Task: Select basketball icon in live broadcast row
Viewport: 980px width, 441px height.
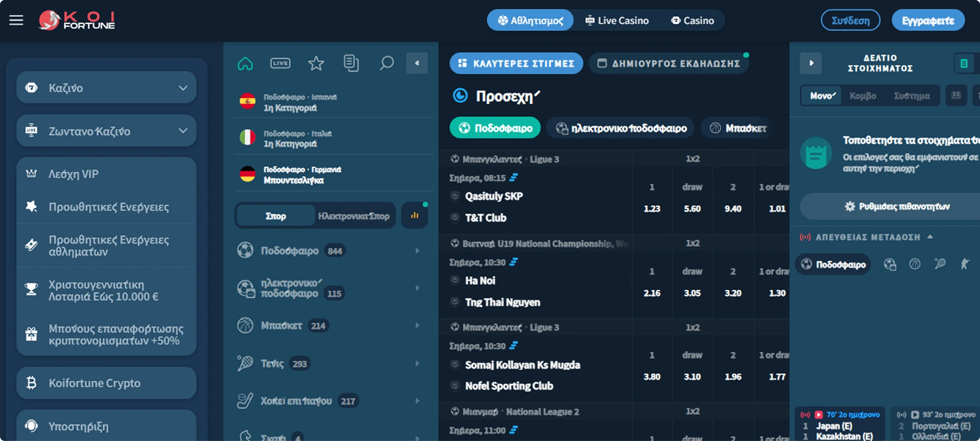Action: (x=914, y=264)
